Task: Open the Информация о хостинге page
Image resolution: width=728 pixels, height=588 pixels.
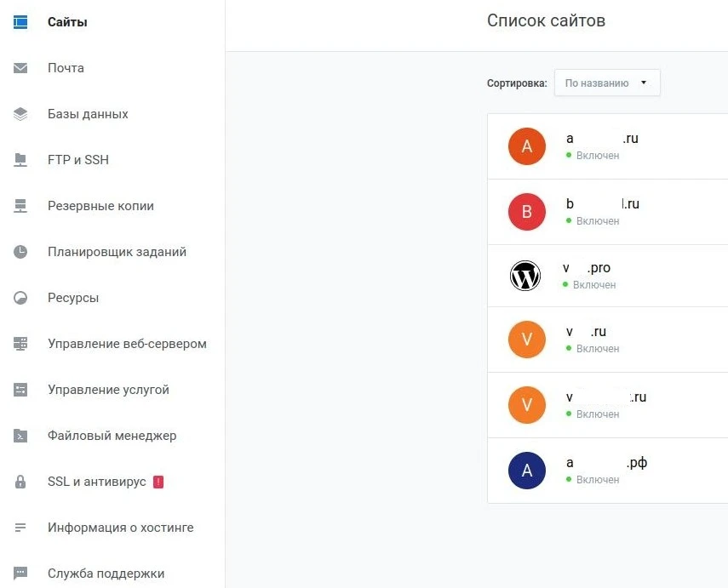Action: click(x=21, y=527)
